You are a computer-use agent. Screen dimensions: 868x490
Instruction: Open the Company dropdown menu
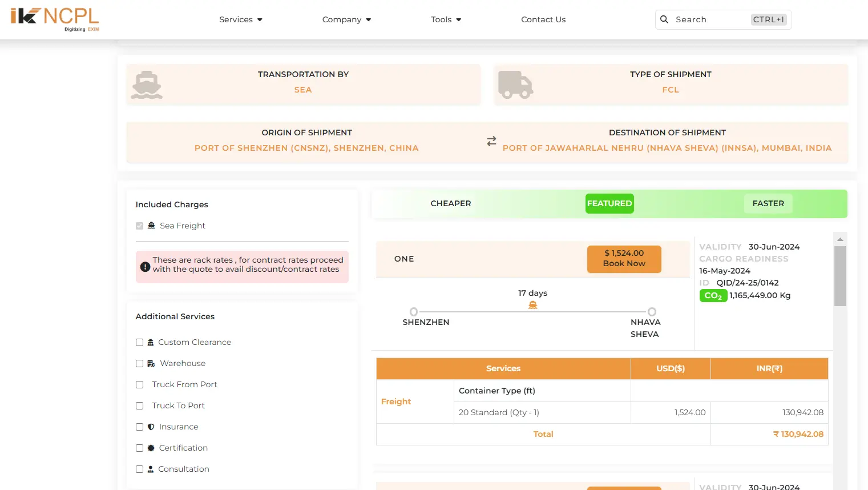346,19
